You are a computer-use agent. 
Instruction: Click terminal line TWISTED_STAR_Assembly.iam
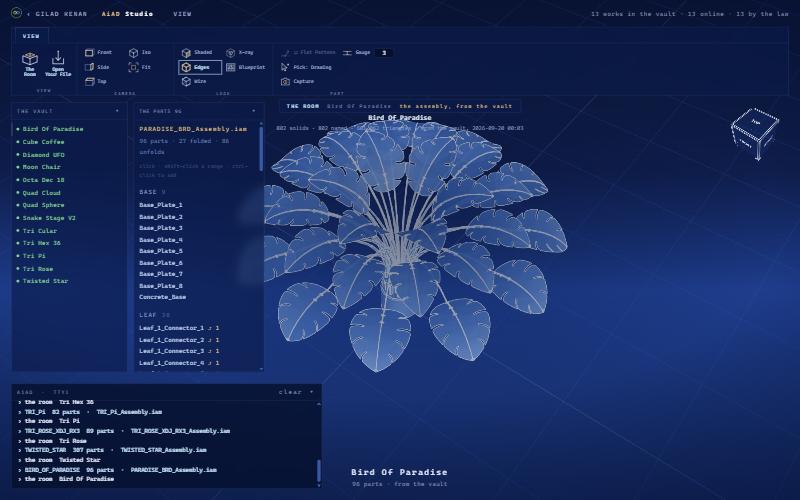point(163,450)
